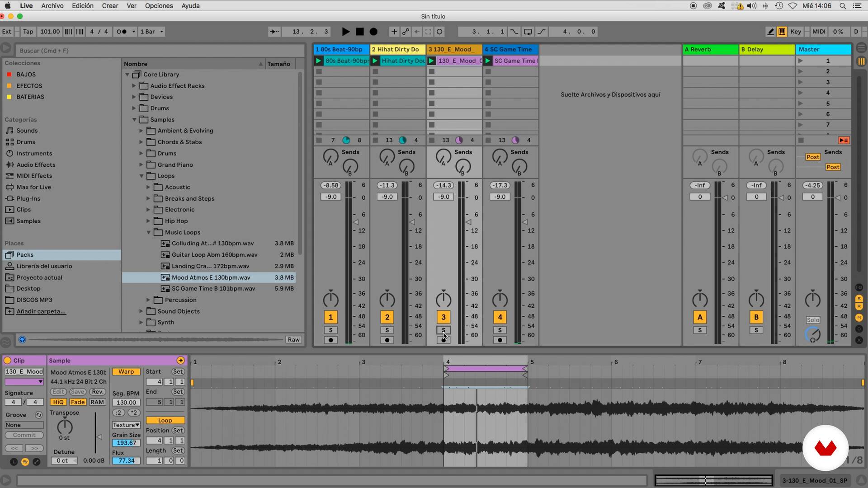Toggle the computer MIDI keyboard icon
The height and width of the screenshot is (488, 868).
[782, 32]
